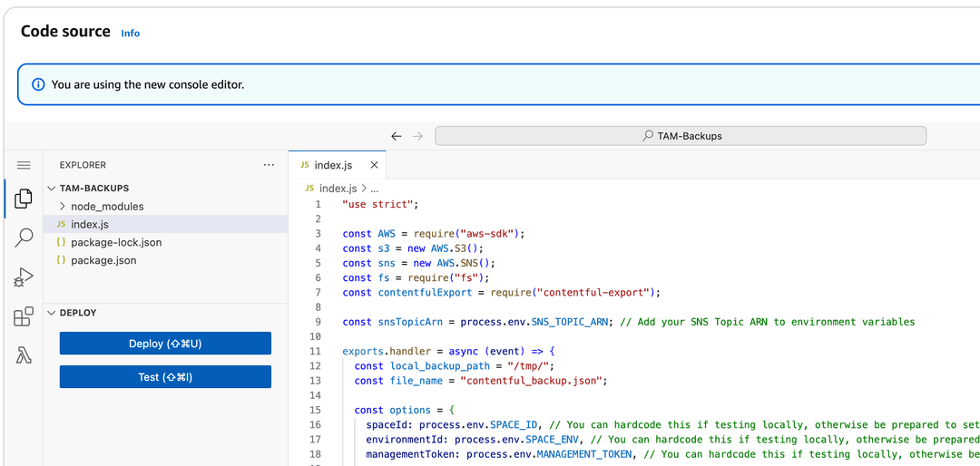Click the TAM-Backups search field
980x466 pixels.
[x=681, y=136]
